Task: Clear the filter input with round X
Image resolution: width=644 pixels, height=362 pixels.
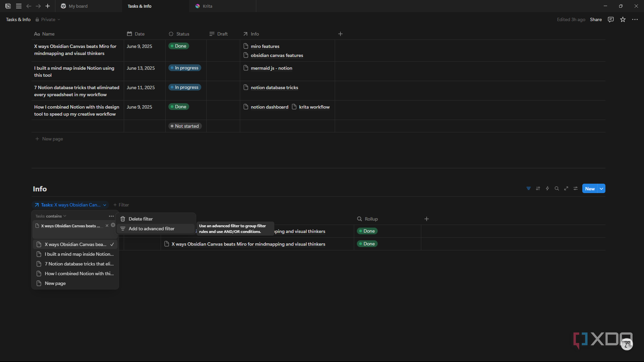Action: pos(113,225)
